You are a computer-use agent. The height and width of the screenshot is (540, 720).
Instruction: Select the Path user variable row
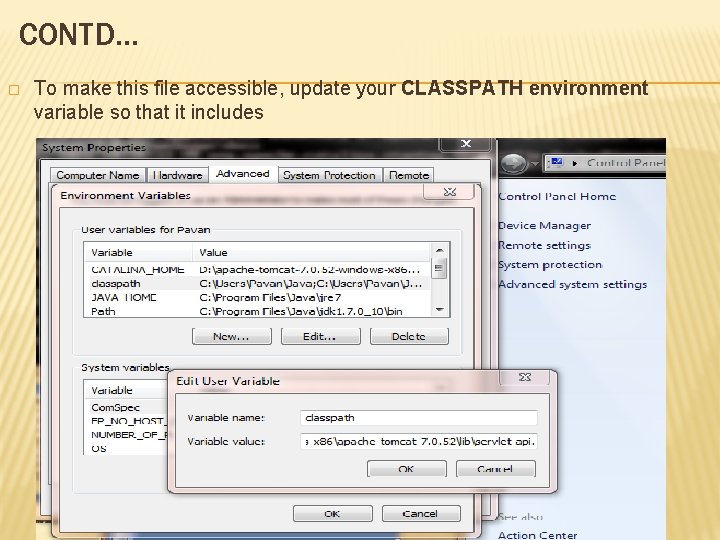tap(257, 311)
